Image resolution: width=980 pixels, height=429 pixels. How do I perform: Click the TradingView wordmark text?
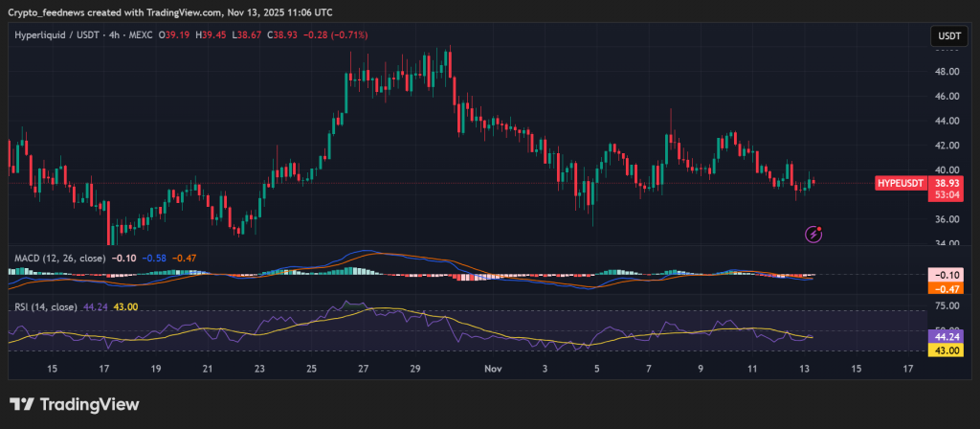coord(94,404)
